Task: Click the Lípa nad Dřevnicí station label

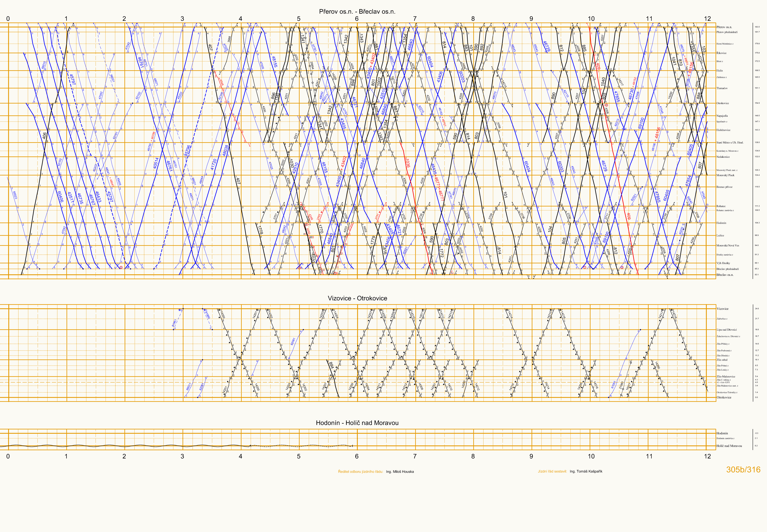Action: coord(726,330)
